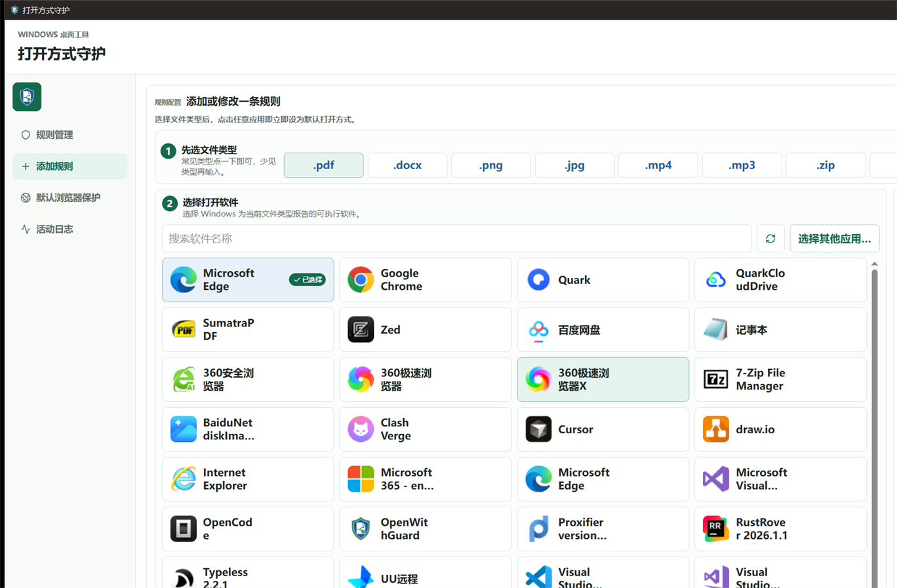Select the Clash Verge icon
This screenshot has width=897, height=588.
click(361, 429)
